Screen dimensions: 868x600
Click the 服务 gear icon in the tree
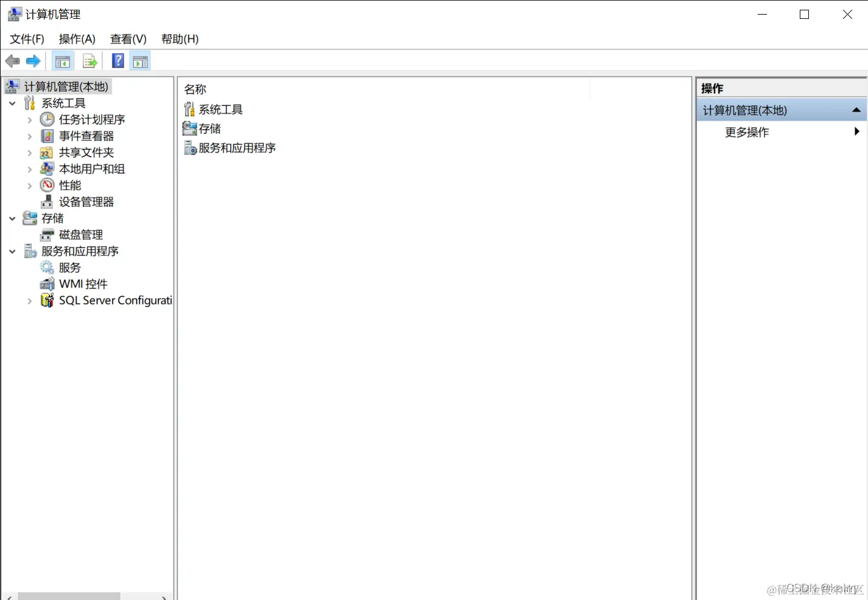coord(47,267)
